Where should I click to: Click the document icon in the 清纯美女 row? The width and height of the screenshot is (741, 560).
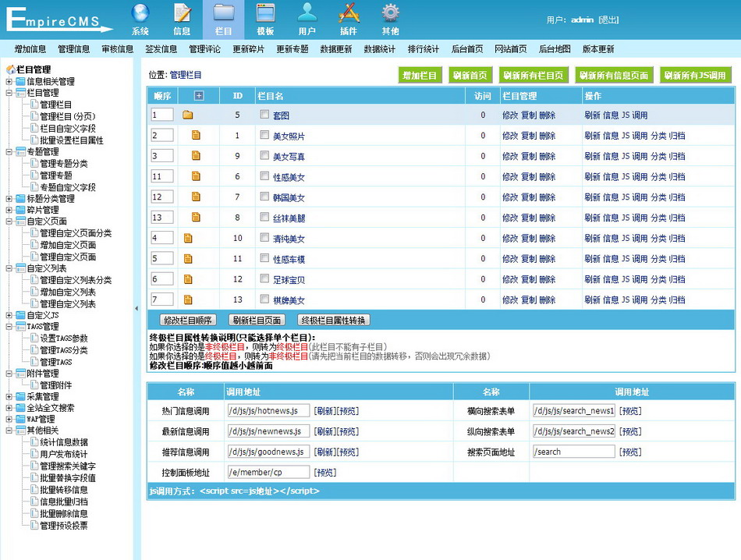188,238
